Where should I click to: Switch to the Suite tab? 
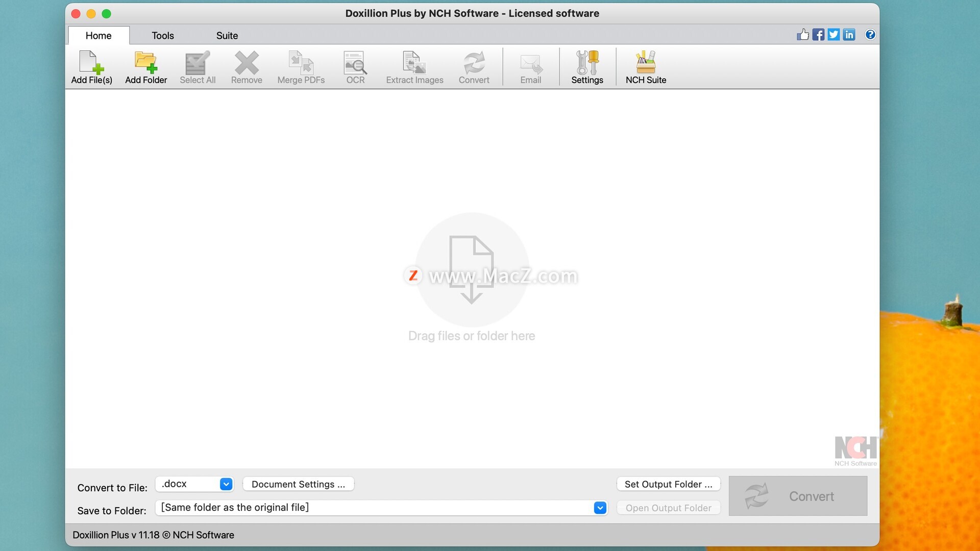(x=227, y=36)
